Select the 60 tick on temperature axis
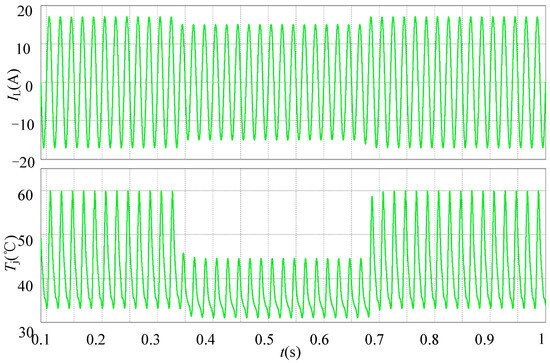Screen dimensions: 550x363 [25, 195]
